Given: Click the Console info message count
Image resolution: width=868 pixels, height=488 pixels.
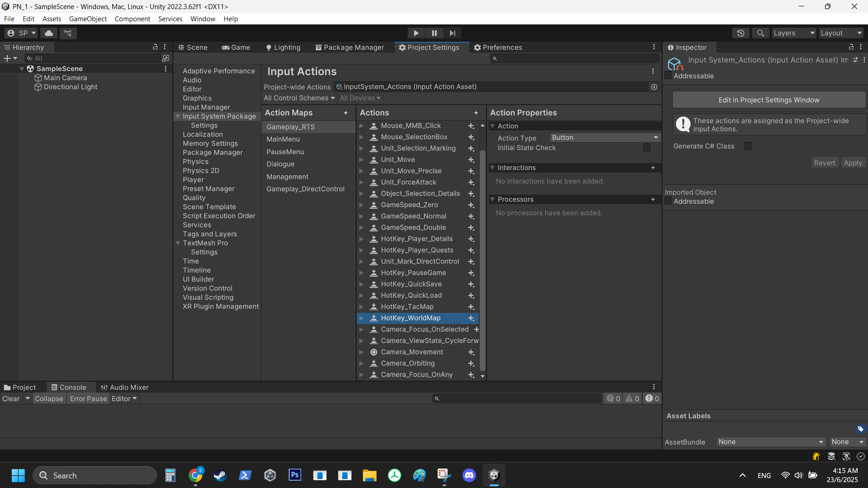Looking at the screenshot, I should pyautogui.click(x=613, y=398).
